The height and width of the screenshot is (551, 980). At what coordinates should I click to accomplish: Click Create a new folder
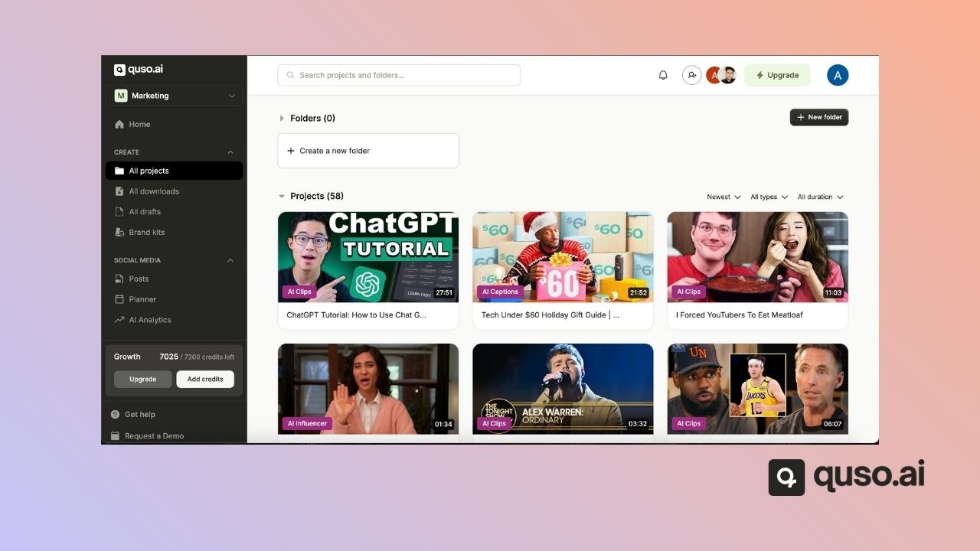[368, 151]
